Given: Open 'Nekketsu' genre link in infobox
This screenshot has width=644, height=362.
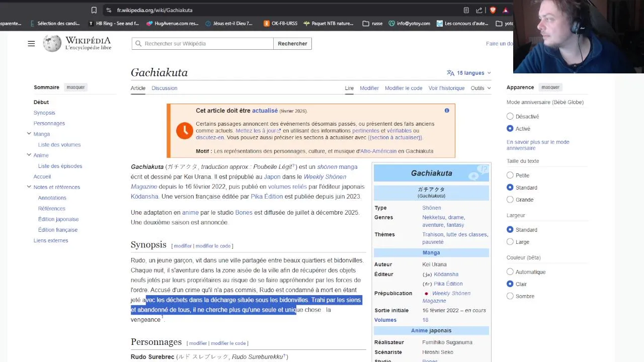Looking at the screenshot, I should pyautogui.click(x=434, y=218).
